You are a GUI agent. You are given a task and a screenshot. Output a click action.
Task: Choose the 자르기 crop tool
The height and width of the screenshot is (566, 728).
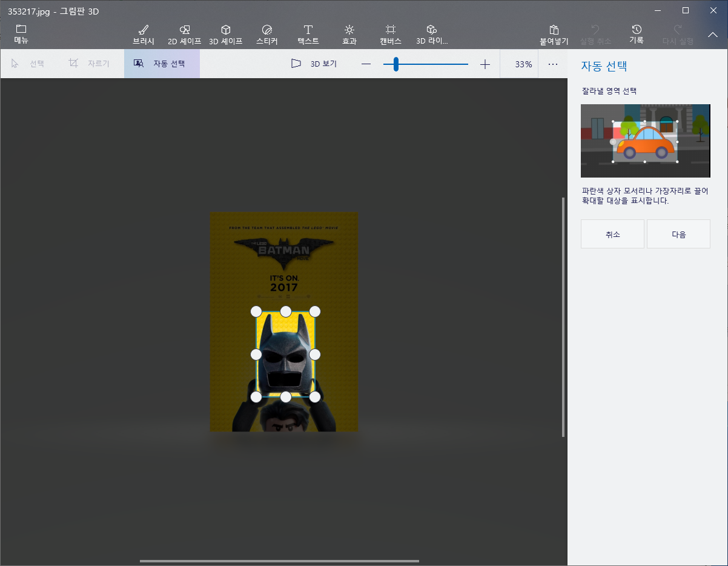pos(89,64)
